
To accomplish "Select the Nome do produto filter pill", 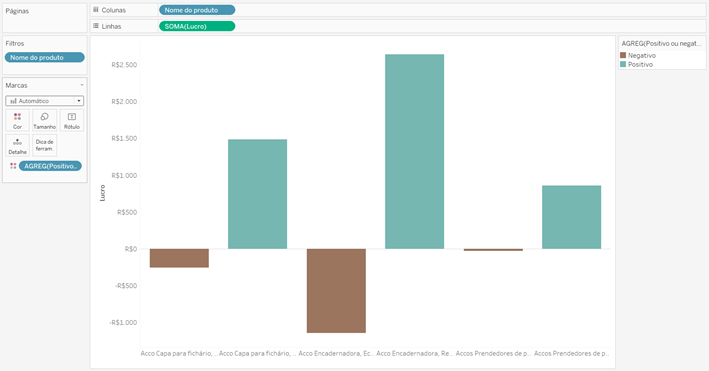I will (x=44, y=57).
